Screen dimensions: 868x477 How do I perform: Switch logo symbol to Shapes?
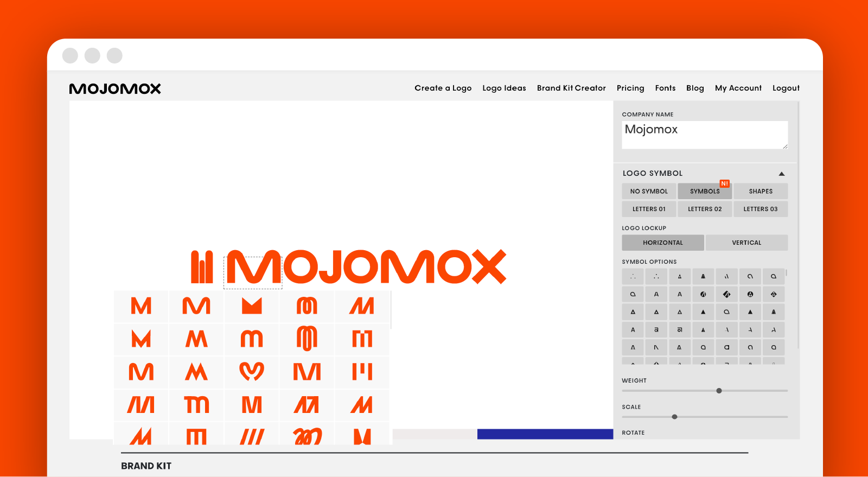click(761, 191)
